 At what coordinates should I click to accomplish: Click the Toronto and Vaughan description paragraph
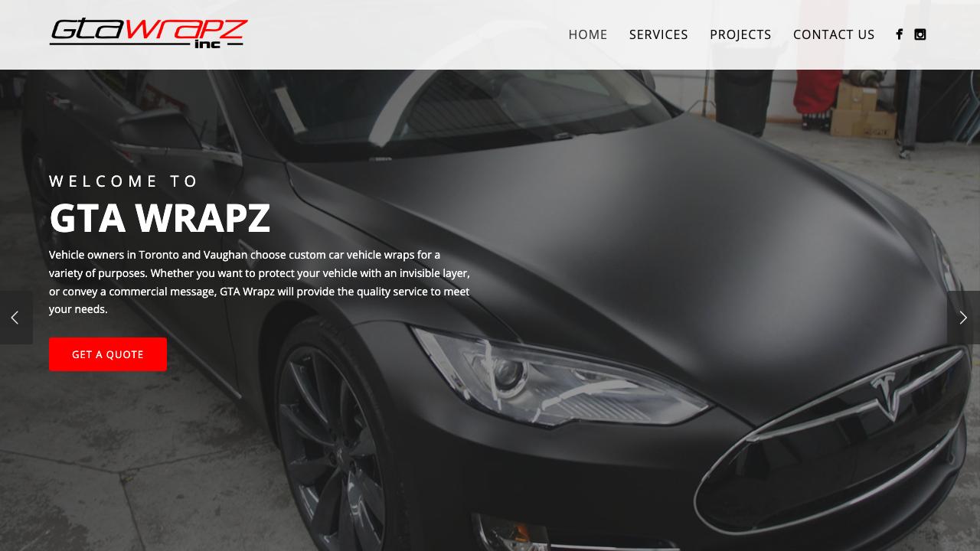pyautogui.click(x=260, y=282)
